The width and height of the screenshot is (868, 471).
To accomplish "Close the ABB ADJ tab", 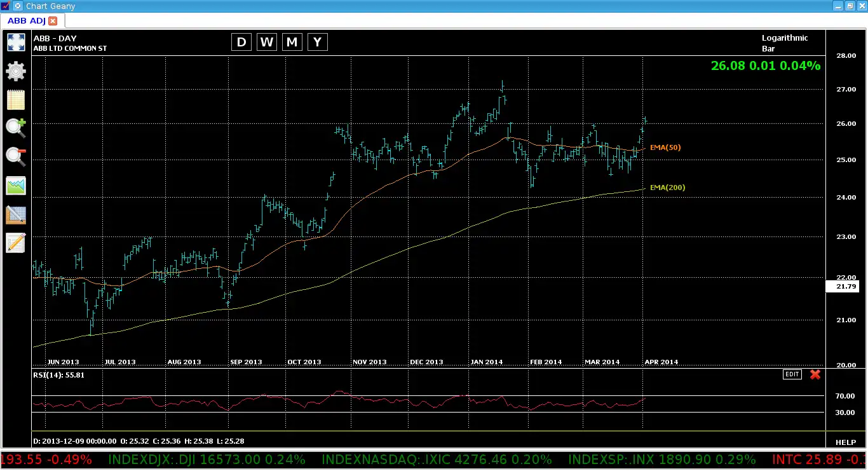I will (x=53, y=21).
